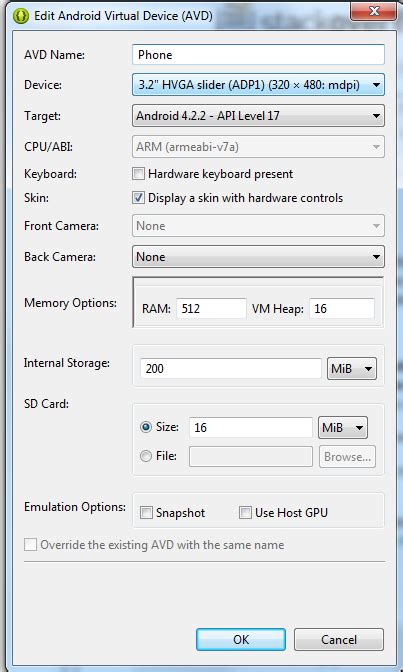The width and height of the screenshot is (403, 672).
Task: Expand the Target API level dropdown
Action: pos(259,115)
